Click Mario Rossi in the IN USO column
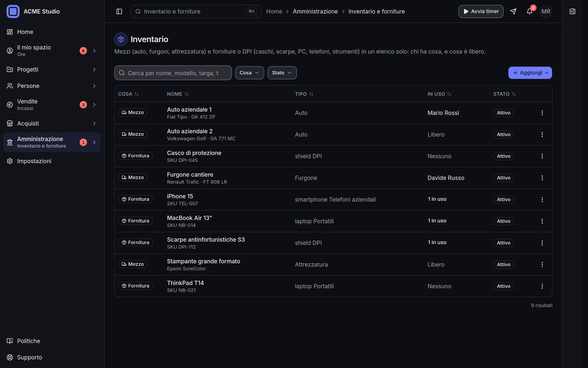588x368 pixels. pos(443,113)
